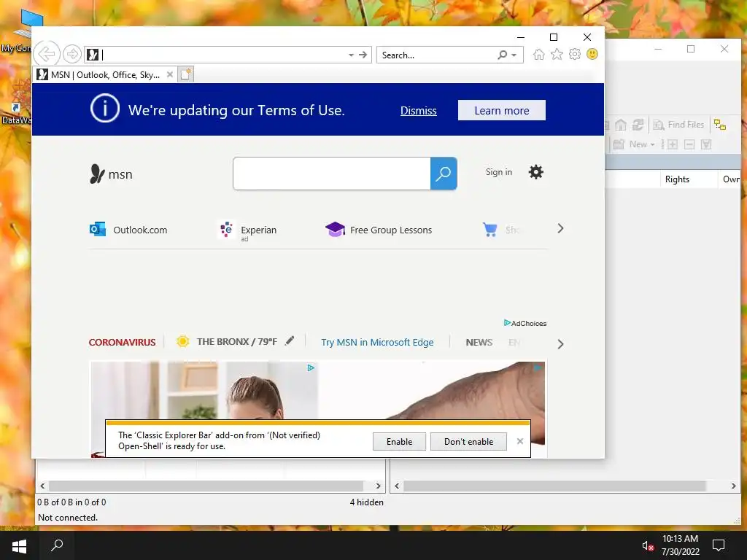
Task: Select the CORONAVIRUS news category
Action: (122, 342)
